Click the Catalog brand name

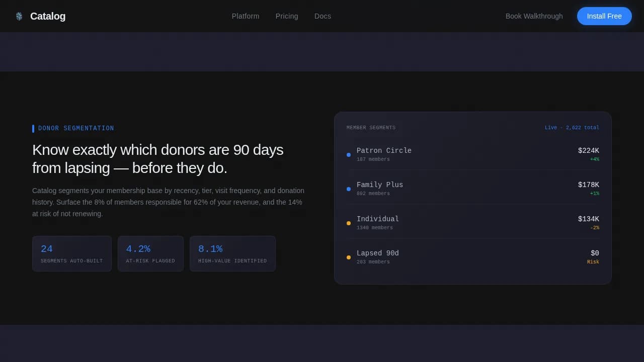click(x=48, y=16)
